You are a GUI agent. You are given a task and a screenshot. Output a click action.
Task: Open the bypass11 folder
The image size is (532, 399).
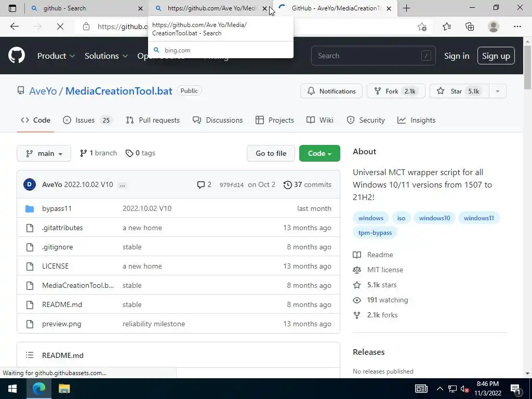pos(57,208)
